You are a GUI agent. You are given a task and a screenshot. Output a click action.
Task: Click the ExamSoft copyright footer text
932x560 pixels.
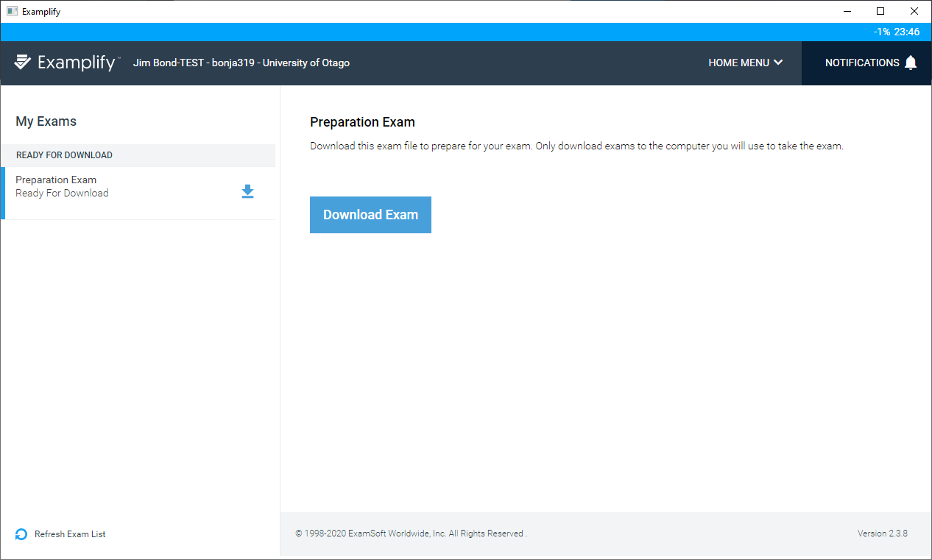point(410,534)
